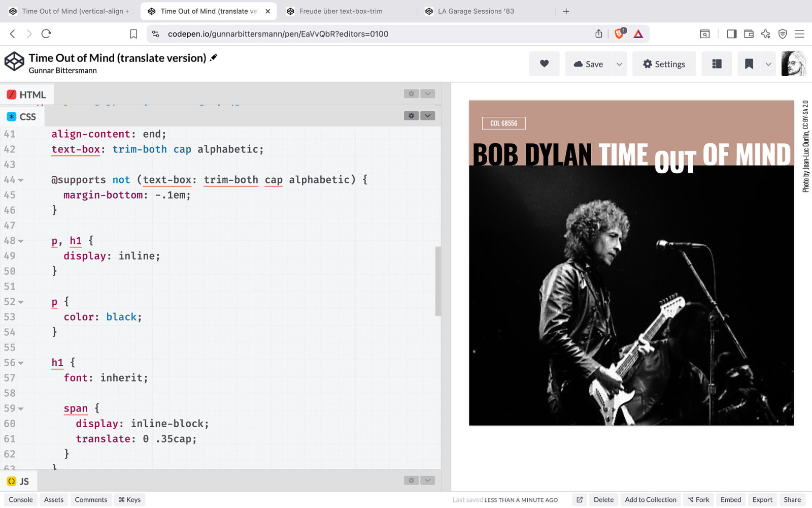Expand JS editor dropdown chevron

coord(428,481)
